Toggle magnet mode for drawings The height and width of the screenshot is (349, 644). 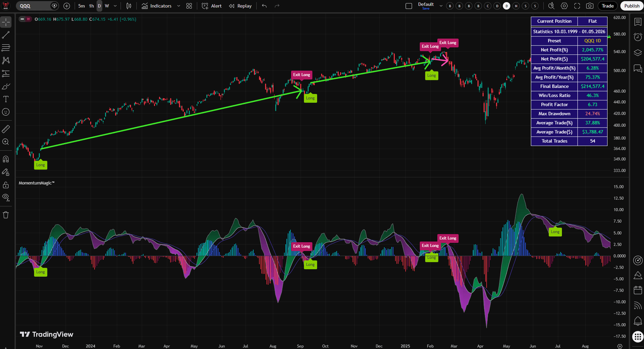[6, 159]
